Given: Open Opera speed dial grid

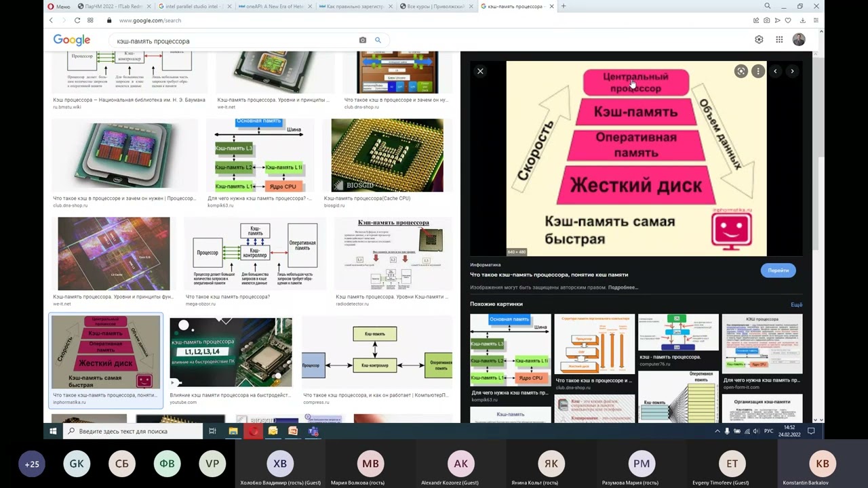Looking at the screenshot, I should click(90, 20).
